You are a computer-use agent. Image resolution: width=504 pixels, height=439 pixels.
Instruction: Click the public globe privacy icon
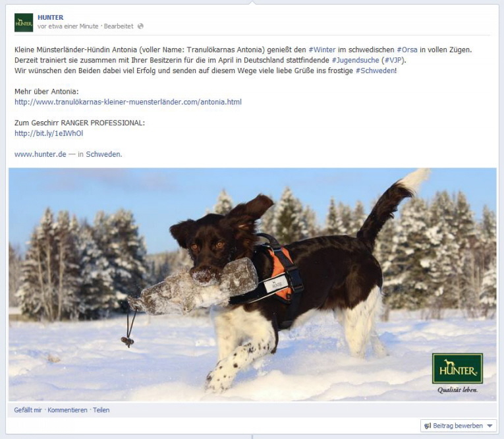click(x=140, y=26)
